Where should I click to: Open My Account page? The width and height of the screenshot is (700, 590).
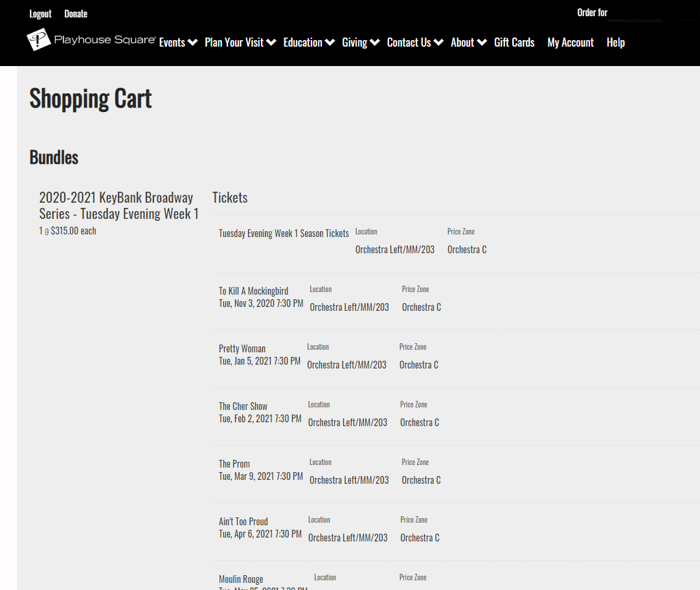pyautogui.click(x=570, y=43)
